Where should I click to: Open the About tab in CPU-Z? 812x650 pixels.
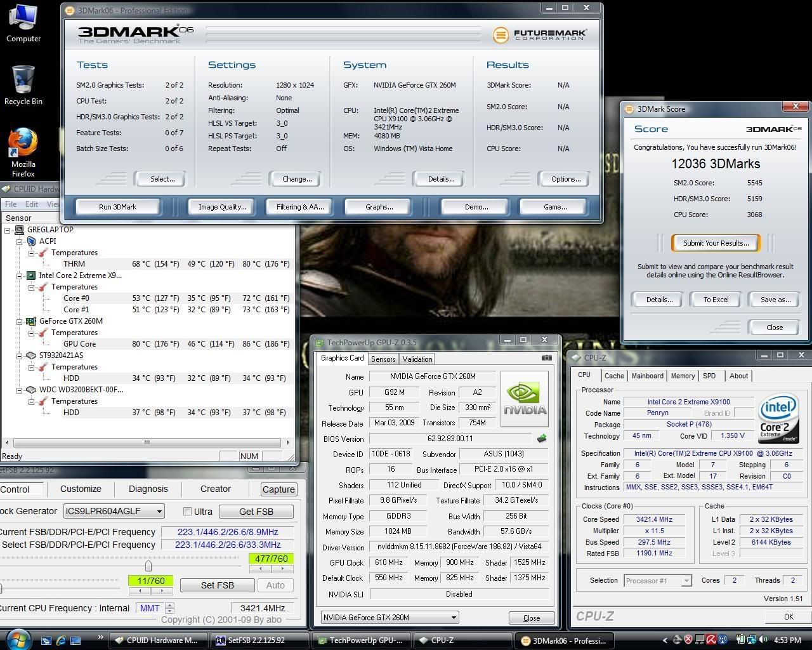738,376
